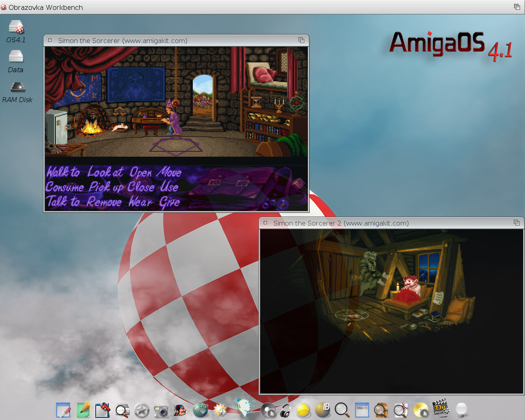Launch the window-with-paintbrush dock icon
This screenshot has width=525, height=420.
click(63, 410)
